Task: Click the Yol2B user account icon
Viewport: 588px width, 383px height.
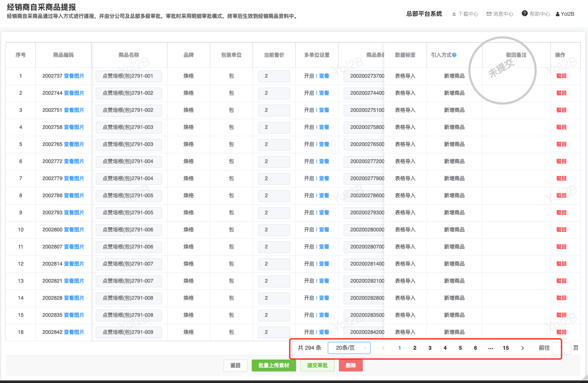Action: (x=558, y=14)
